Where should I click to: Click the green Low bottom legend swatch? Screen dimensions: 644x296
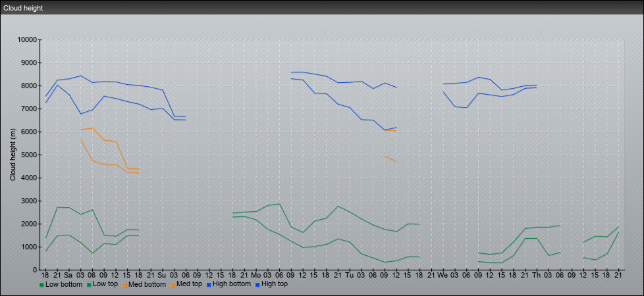41,284
